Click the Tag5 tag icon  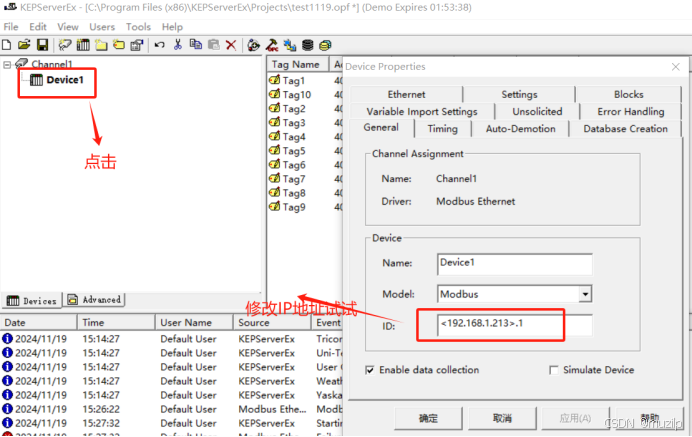(275, 150)
